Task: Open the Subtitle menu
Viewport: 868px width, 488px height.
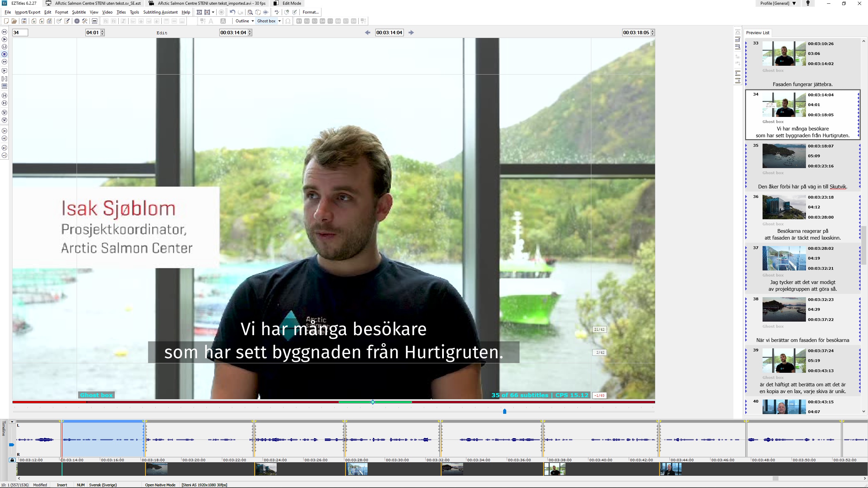Action: pos(79,12)
